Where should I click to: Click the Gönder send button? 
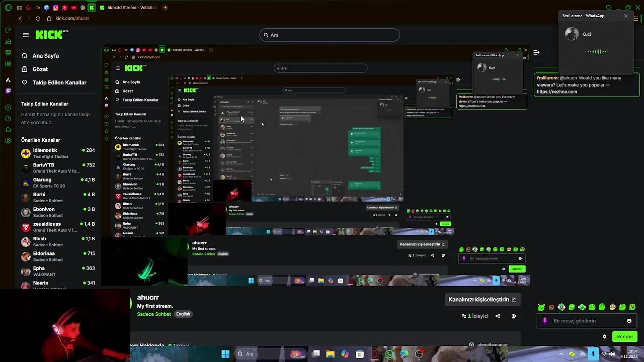pyautogui.click(x=624, y=336)
